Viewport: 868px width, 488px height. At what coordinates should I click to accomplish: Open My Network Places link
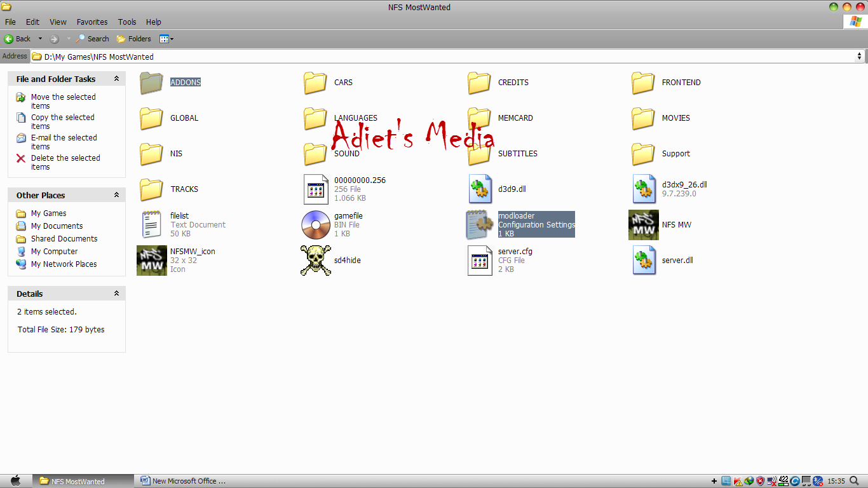pyautogui.click(x=64, y=264)
